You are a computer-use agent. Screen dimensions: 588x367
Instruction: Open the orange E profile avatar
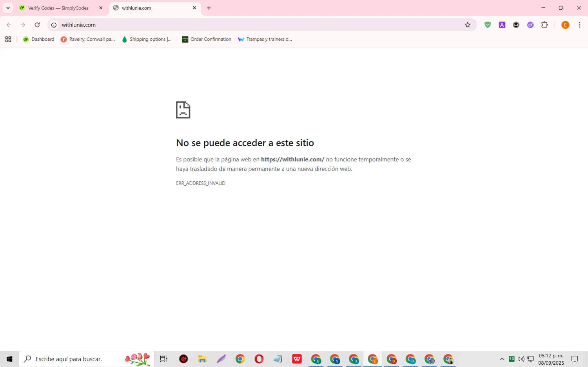click(x=565, y=25)
